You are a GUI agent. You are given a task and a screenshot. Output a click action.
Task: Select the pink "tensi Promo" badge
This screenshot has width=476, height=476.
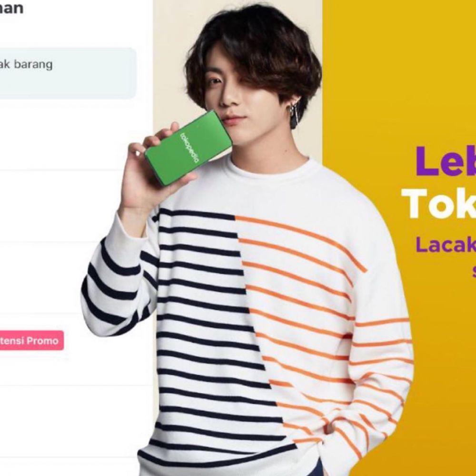pos(31,340)
